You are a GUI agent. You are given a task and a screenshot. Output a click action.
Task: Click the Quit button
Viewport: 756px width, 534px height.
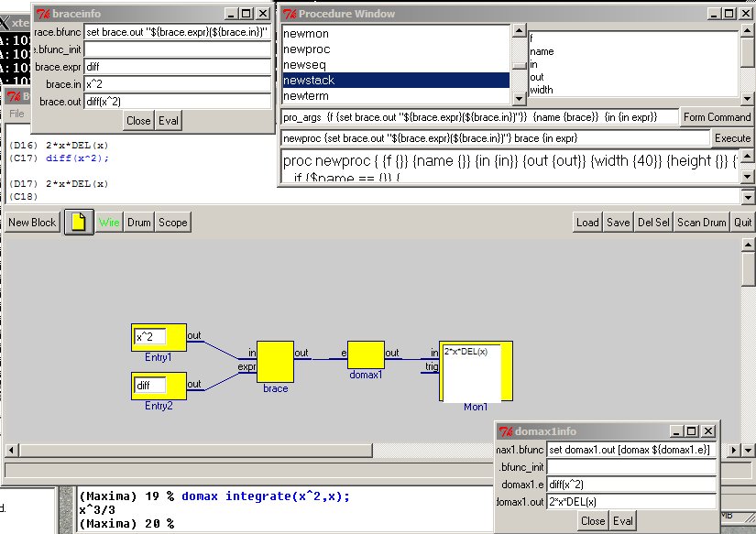[742, 223]
